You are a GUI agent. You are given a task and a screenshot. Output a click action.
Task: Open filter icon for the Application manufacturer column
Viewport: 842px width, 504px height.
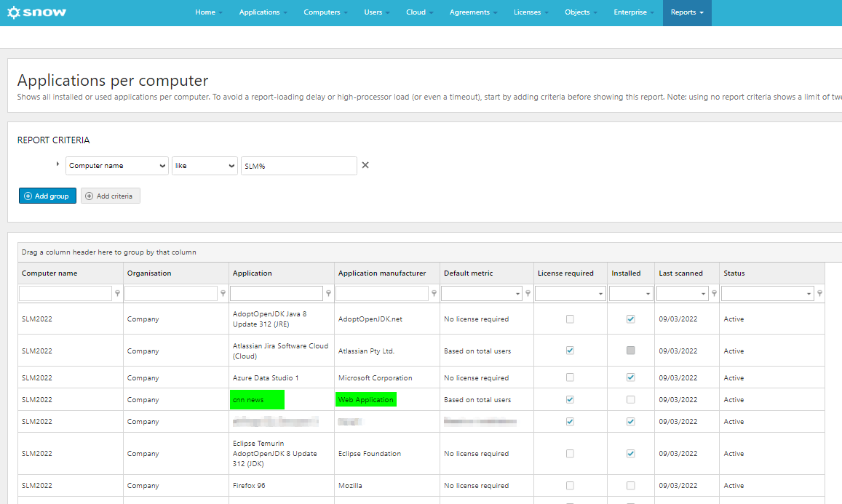[434, 294]
